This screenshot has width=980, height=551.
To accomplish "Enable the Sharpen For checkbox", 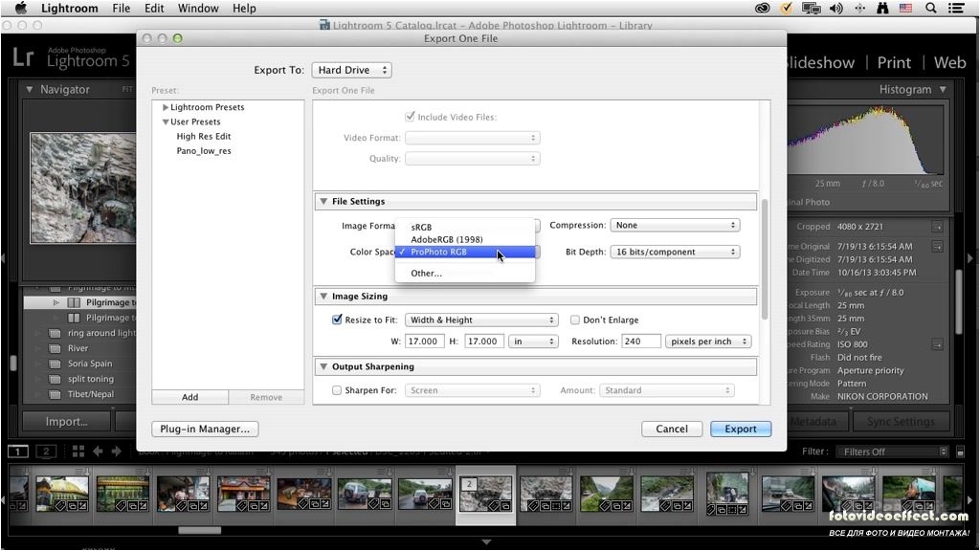I will (x=337, y=390).
